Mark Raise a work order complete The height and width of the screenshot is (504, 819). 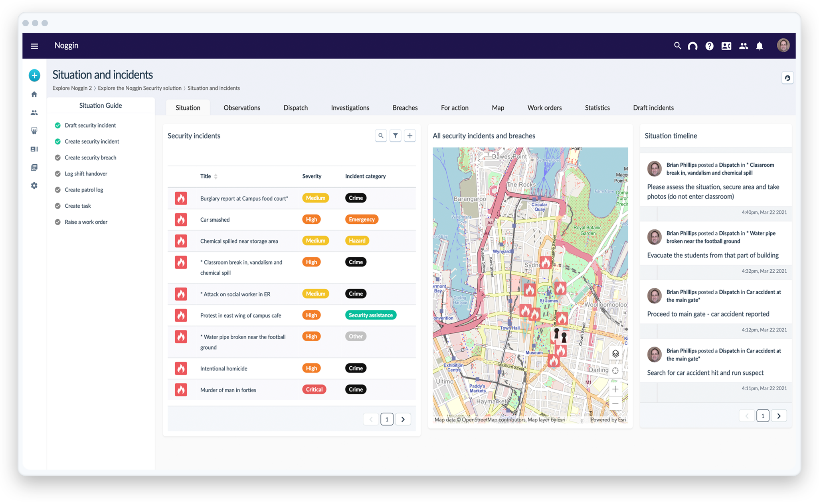tap(57, 222)
